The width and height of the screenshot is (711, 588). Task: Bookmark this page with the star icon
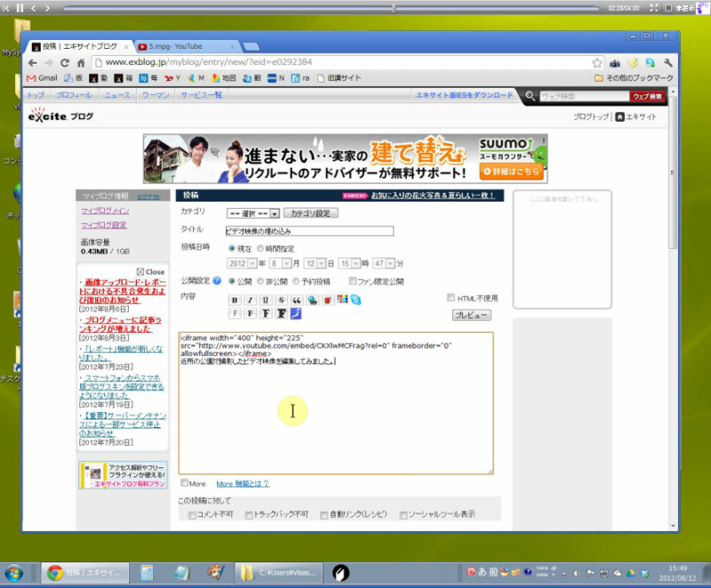click(597, 62)
